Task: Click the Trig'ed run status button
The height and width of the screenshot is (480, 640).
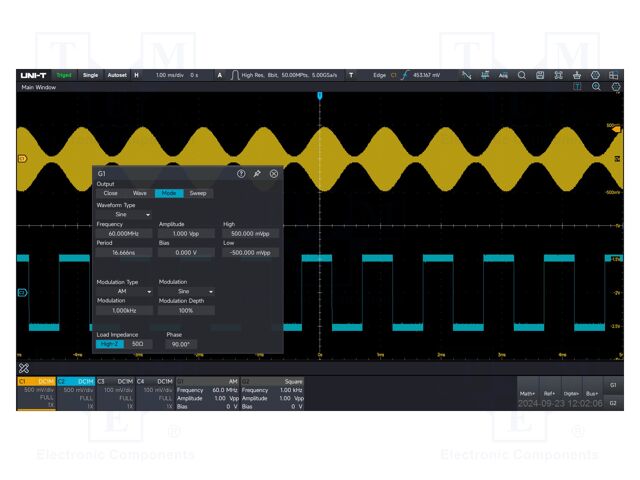Action: pyautogui.click(x=64, y=75)
